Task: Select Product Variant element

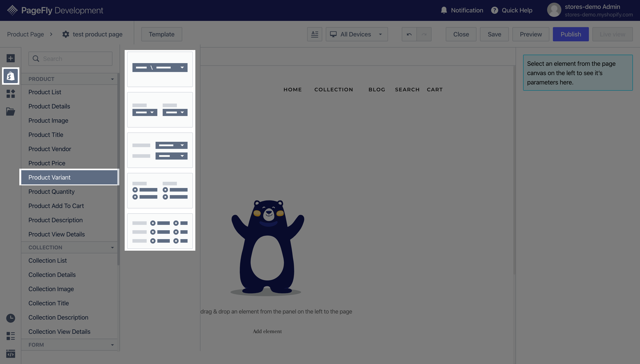Action: point(70,177)
